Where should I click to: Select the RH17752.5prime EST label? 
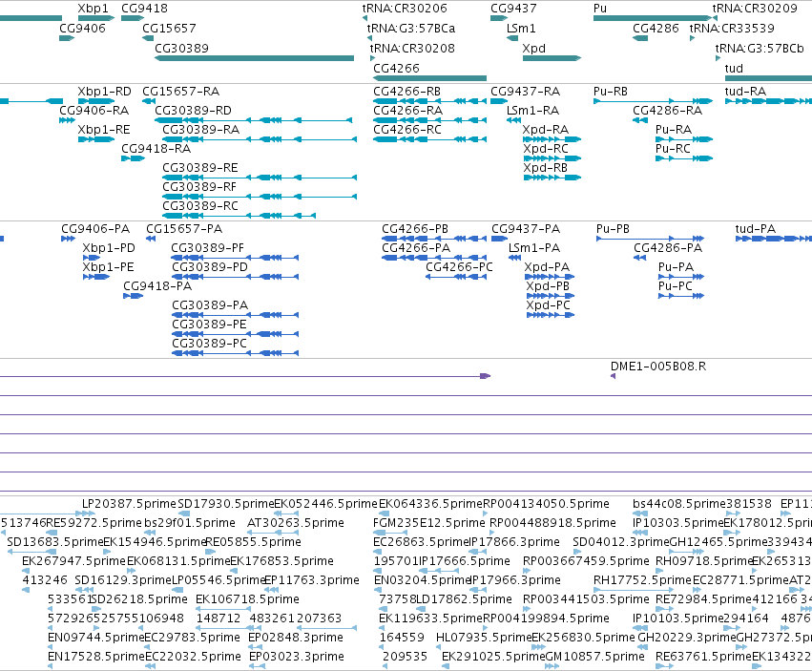click(x=643, y=580)
